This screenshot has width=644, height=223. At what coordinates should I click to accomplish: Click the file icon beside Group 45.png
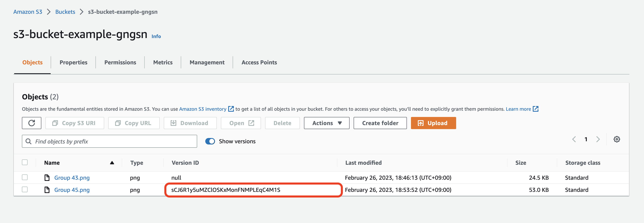point(47,190)
